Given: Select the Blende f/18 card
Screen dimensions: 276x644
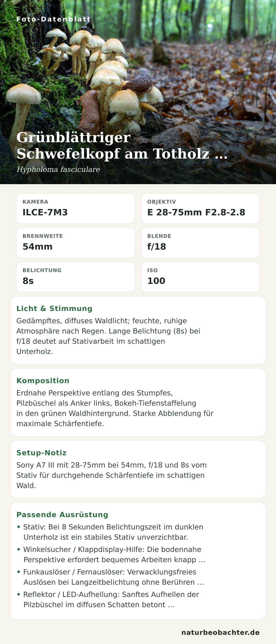Looking at the screenshot, I should tap(200, 243).
